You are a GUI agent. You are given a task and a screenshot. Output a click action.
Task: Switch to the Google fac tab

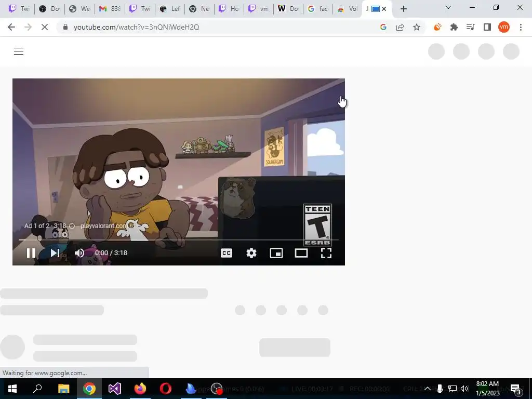click(x=317, y=8)
